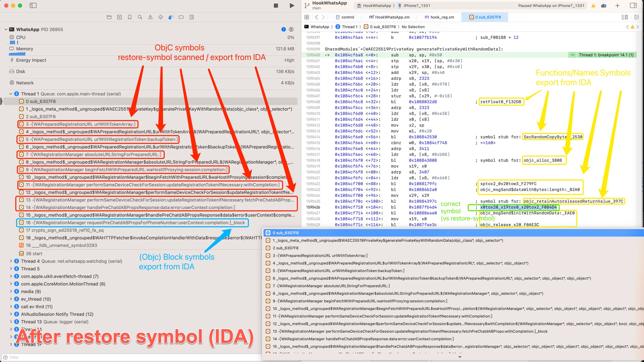Click the Thread 1 breadcrumb item

(x=349, y=27)
